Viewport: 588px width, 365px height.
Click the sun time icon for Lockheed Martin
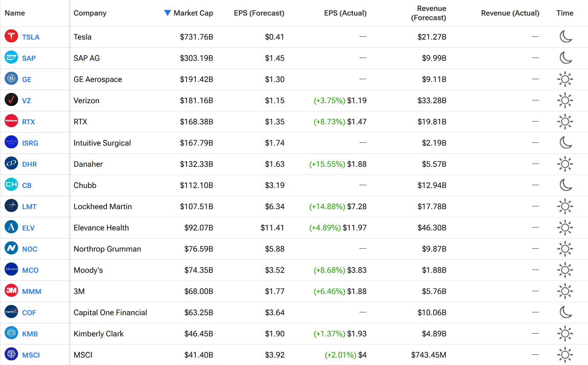click(565, 206)
